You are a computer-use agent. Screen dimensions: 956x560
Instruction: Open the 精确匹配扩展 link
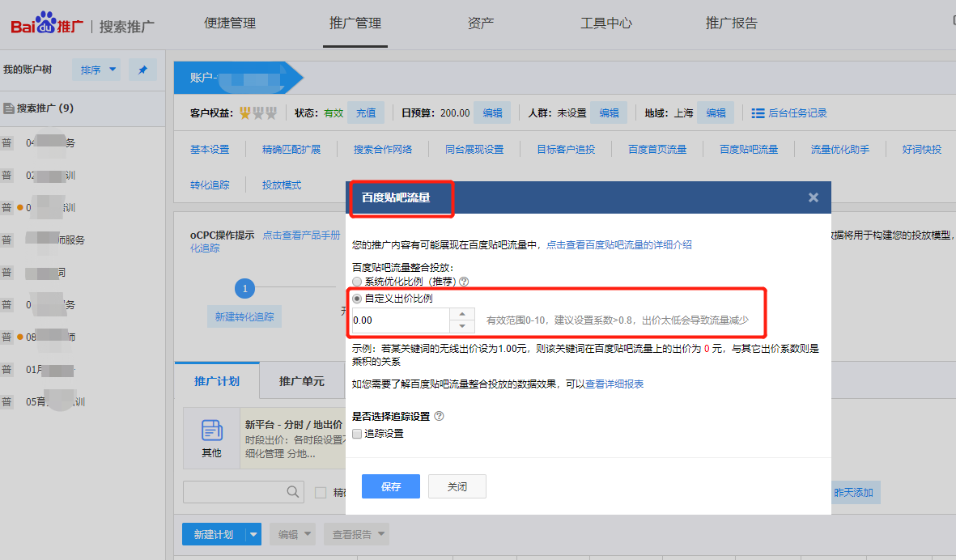[291, 149]
